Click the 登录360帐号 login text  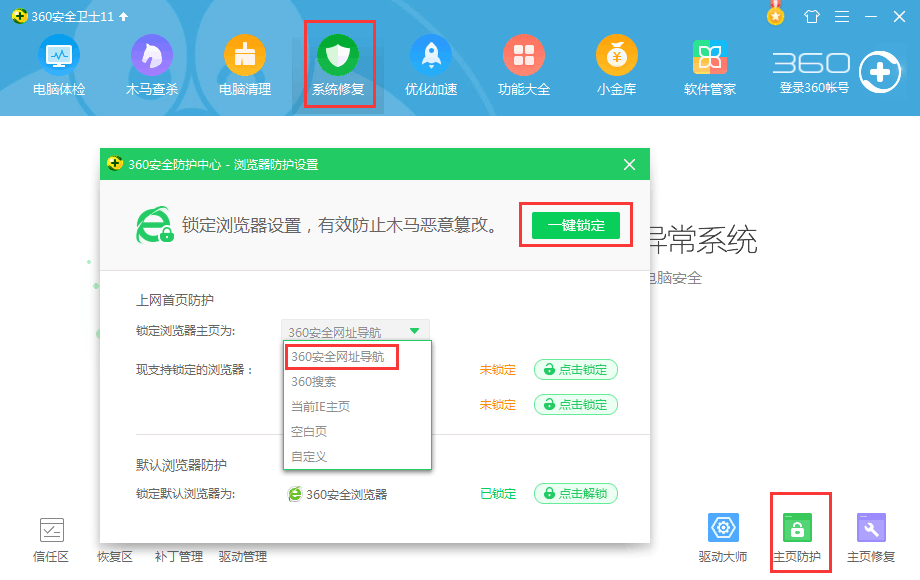click(x=814, y=88)
